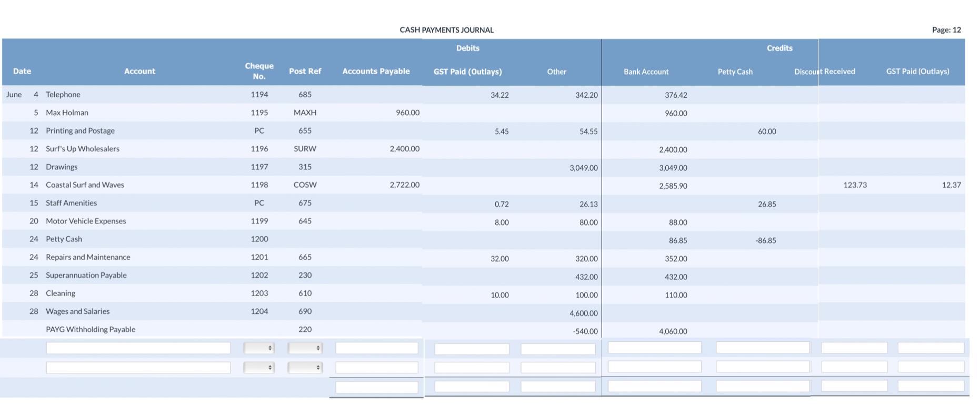Open the Cheque No. dropdown in first blank row
Image resolution: width=980 pixels, height=407 pixels.
coord(259,348)
